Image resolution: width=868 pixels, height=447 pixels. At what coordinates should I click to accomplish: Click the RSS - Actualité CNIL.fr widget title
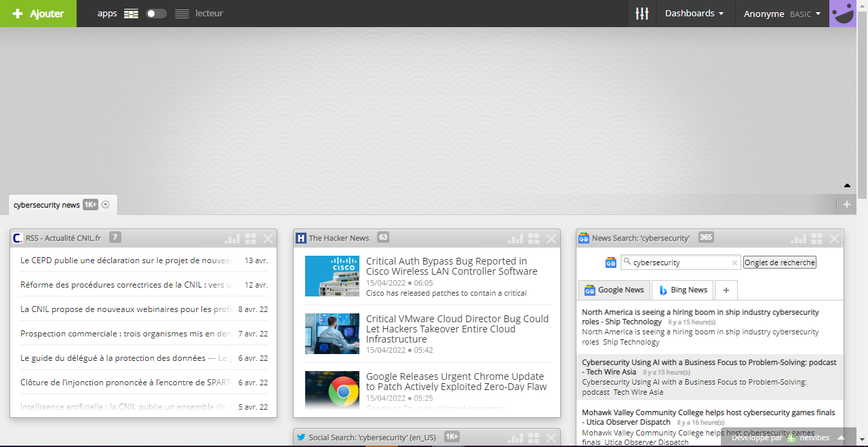(x=63, y=238)
